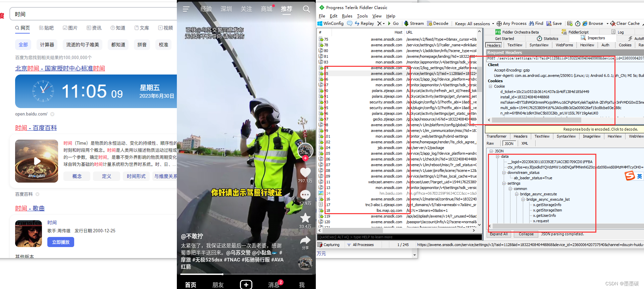Click the star favorite icon on the video
The width and height of the screenshot is (644, 289).
click(x=305, y=218)
